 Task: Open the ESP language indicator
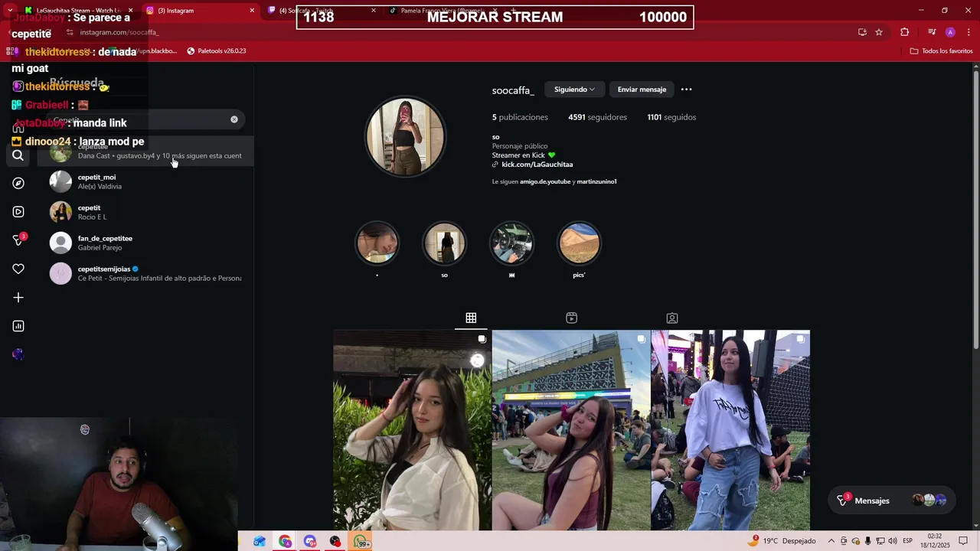click(908, 541)
